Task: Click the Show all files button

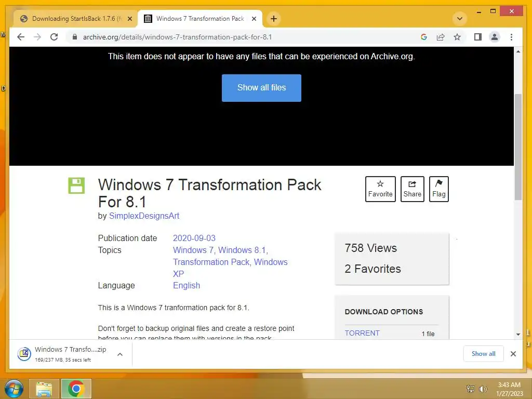Action: 261,88
